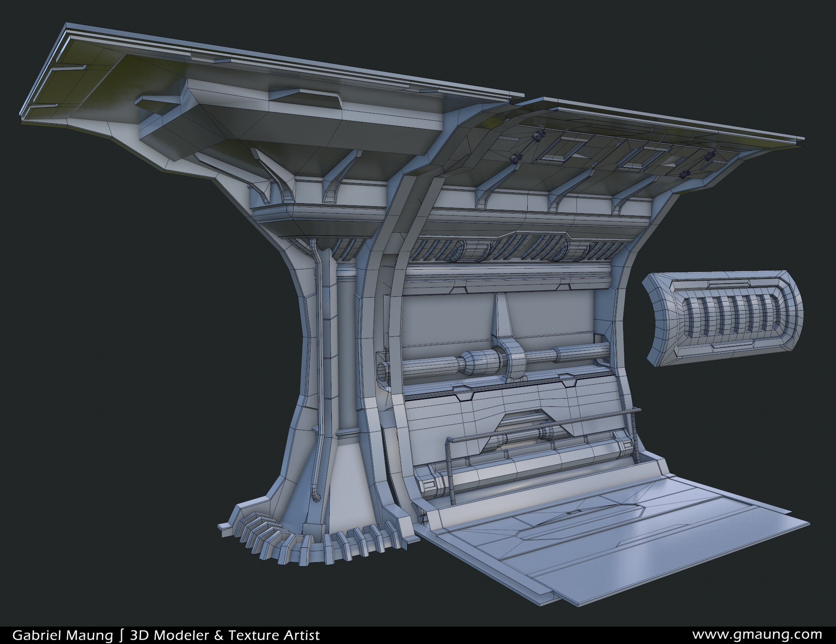The image size is (836, 644).
Task: Click the detached curved vent panel model
Action: point(723,319)
